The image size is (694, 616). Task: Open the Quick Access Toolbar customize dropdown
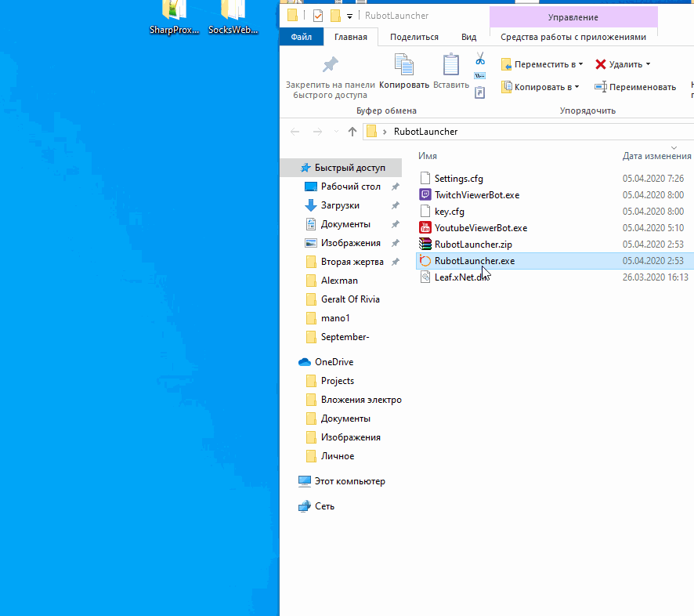[x=349, y=16]
